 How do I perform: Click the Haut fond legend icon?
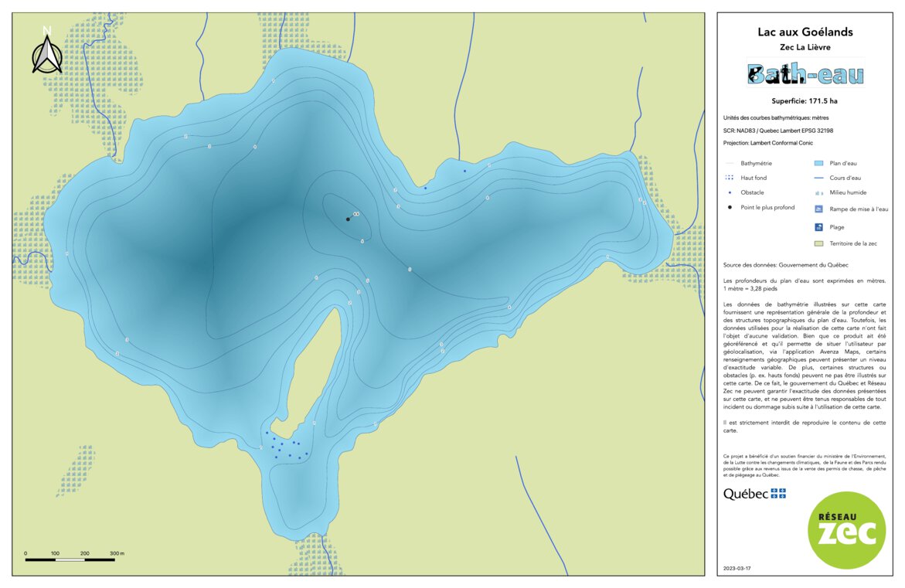point(729,178)
